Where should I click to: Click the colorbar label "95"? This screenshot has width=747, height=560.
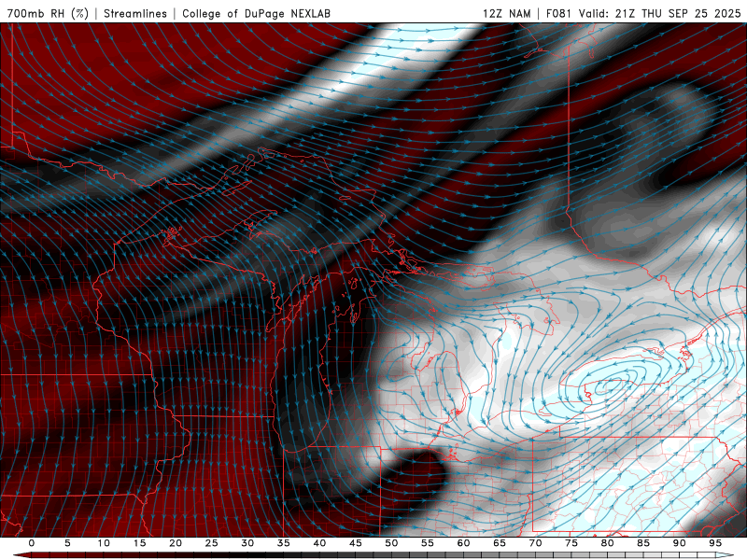pyautogui.click(x=715, y=543)
